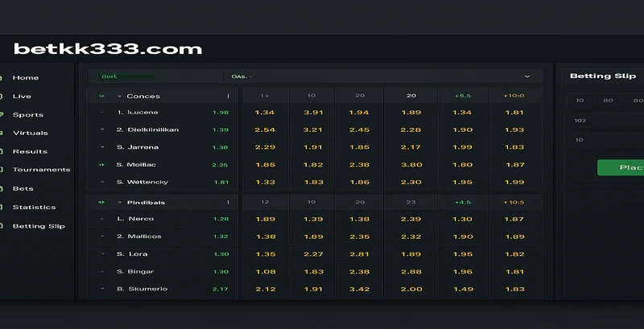Image resolution: width=644 pixels, height=329 pixels.
Task: Open the Virtuals section in the sidebar
Action: [30, 133]
